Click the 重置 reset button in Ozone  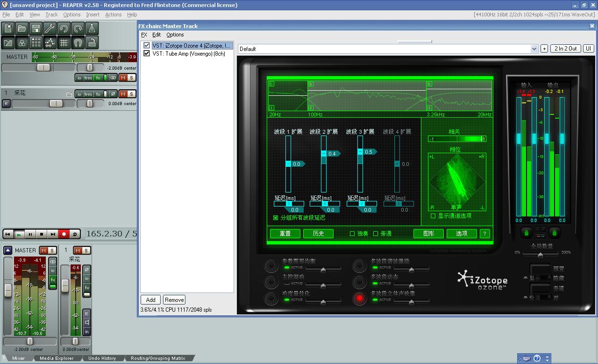click(x=285, y=234)
